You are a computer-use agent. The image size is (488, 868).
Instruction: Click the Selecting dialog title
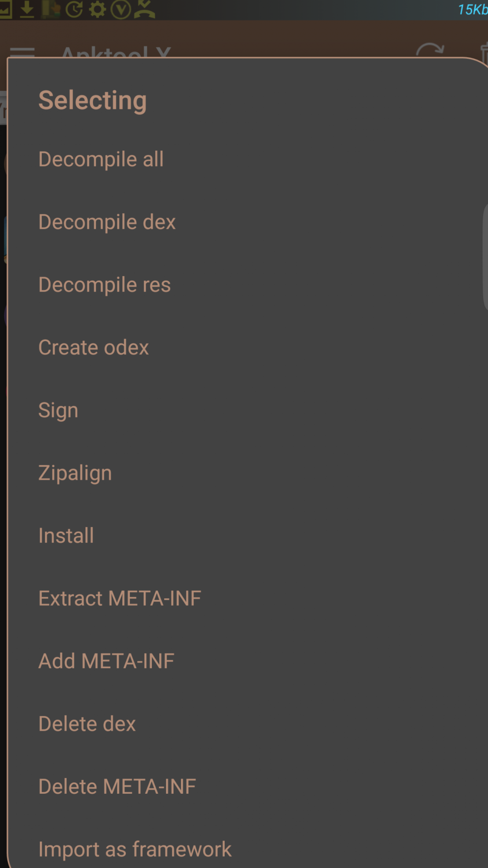pyautogui.click(x=93, y=101)
